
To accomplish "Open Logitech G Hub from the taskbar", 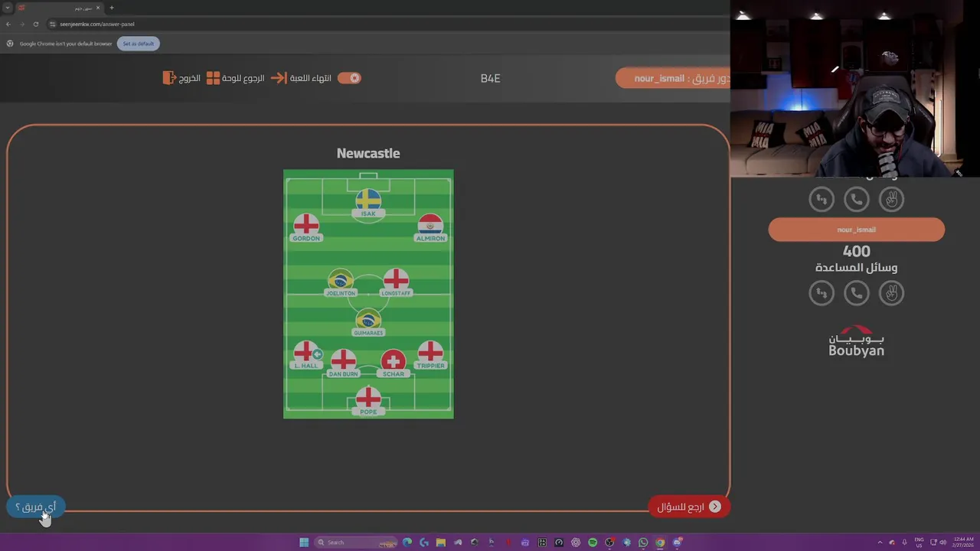I will (x=424, y=543).
